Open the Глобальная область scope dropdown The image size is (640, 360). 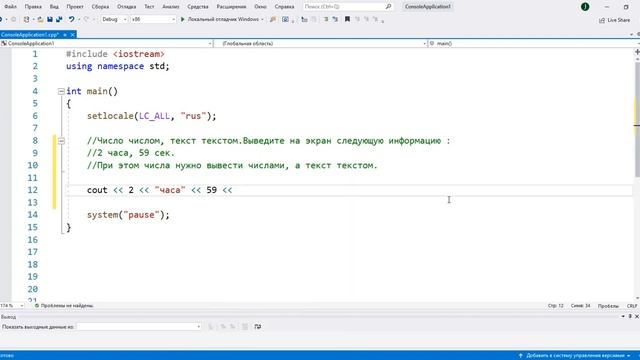click(x=320, y=43)
